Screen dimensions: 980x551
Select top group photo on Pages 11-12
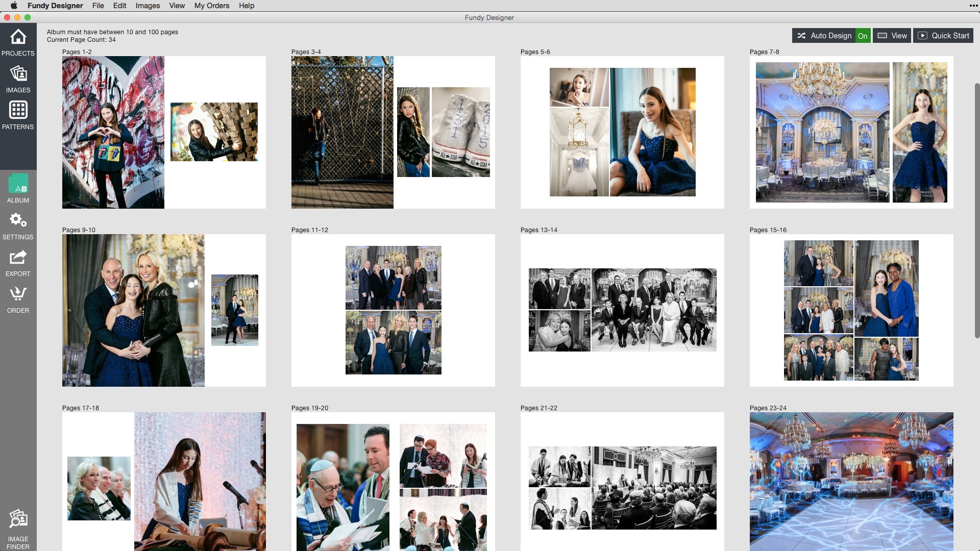394,278
